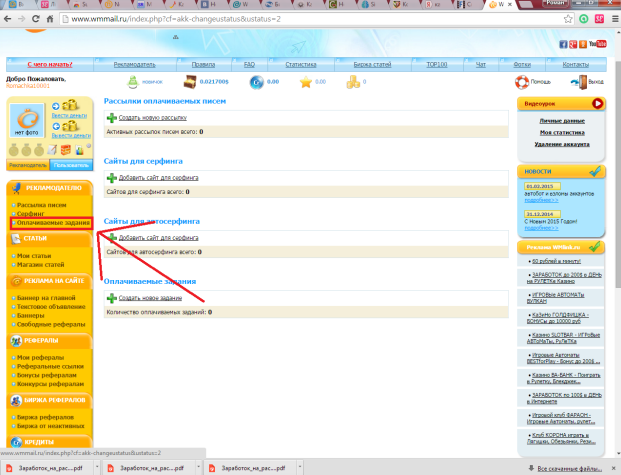Open Правила menu item

(203, 64)
